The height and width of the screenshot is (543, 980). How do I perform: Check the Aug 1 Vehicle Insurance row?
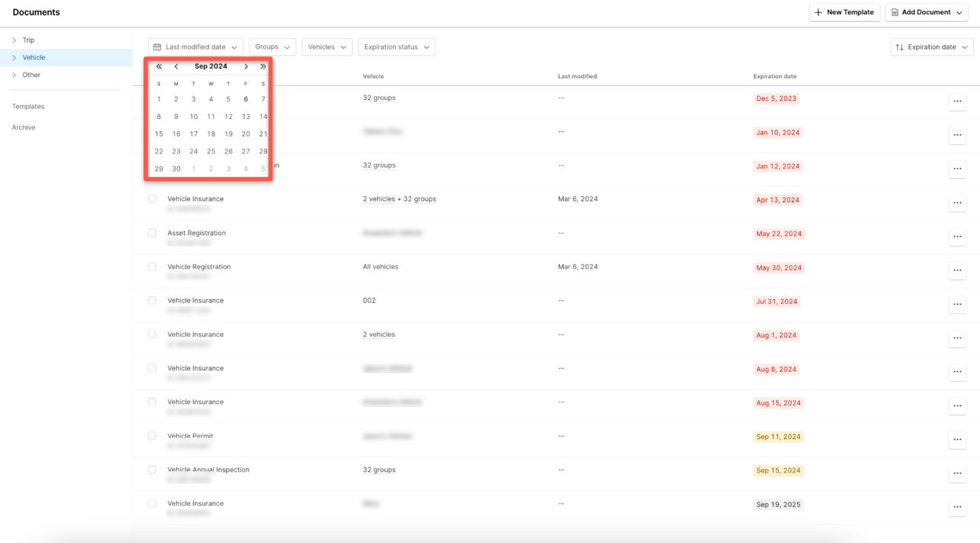point(153,334)
